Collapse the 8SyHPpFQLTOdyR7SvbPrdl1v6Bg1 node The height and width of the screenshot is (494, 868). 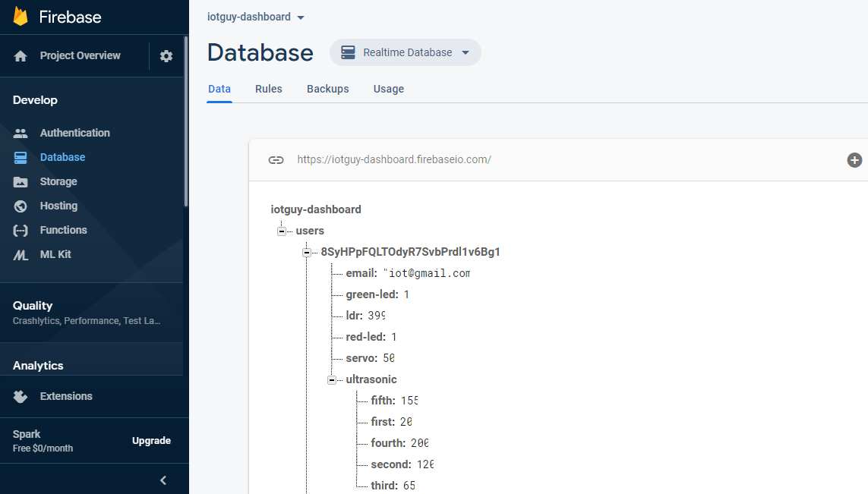click(x=307, y=252)
